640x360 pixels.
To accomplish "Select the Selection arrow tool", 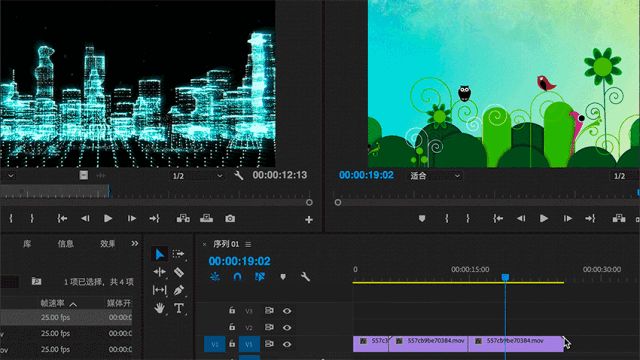I will tap(160, 254).
